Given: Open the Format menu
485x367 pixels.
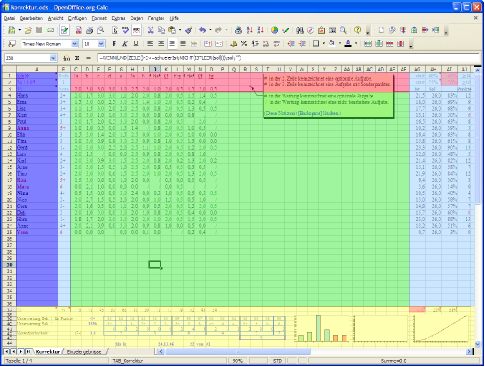Looking at the screenshot, I should pos(99,18).
